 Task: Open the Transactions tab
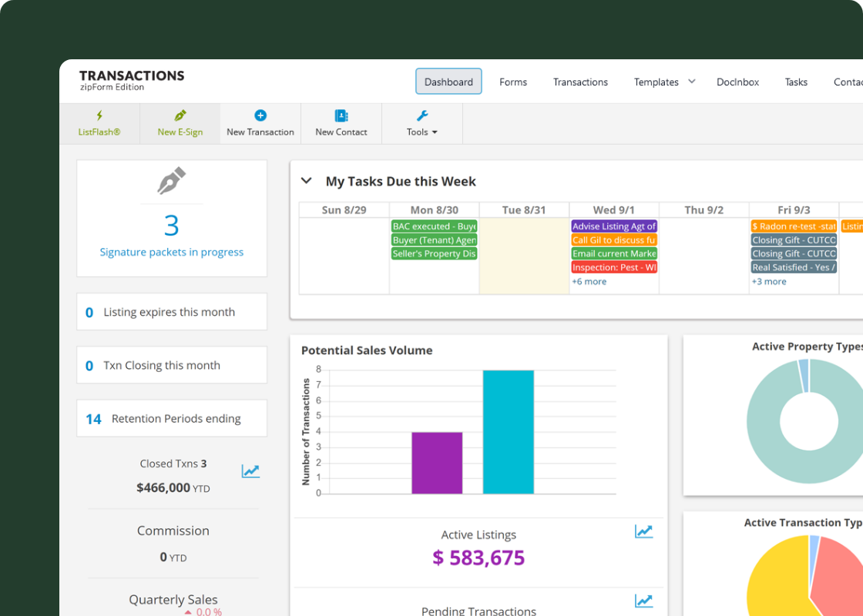pos(581,82)
